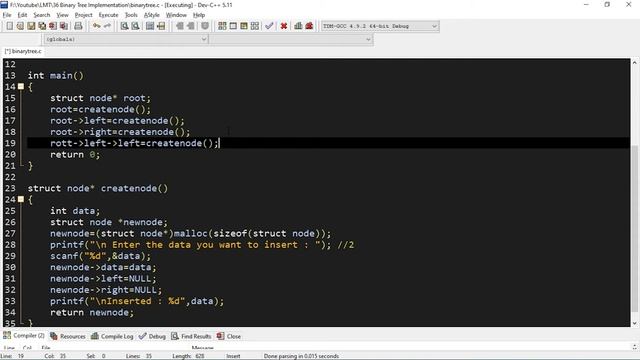Screen dimensions: 640x360
Task: Click the malloc line 27 code
Action: tap(191, 233)
